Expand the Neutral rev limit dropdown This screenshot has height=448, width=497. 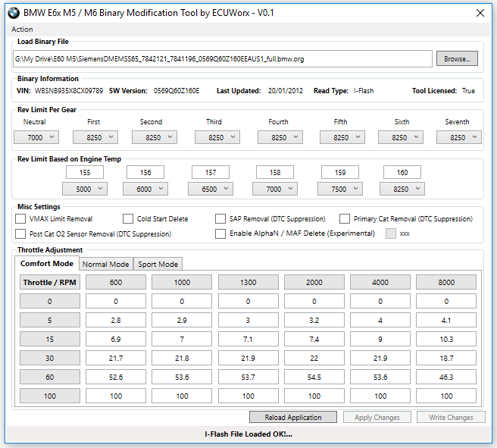coord(36,137)
